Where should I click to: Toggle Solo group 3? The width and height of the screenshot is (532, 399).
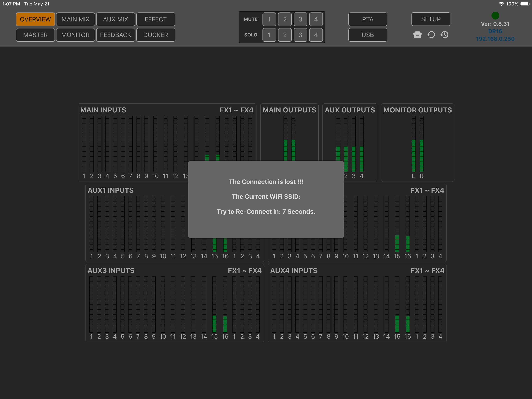(300, 35)
